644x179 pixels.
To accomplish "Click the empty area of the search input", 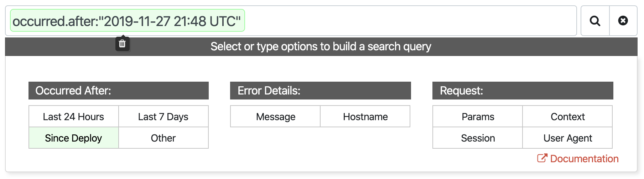I will point(410,21).
